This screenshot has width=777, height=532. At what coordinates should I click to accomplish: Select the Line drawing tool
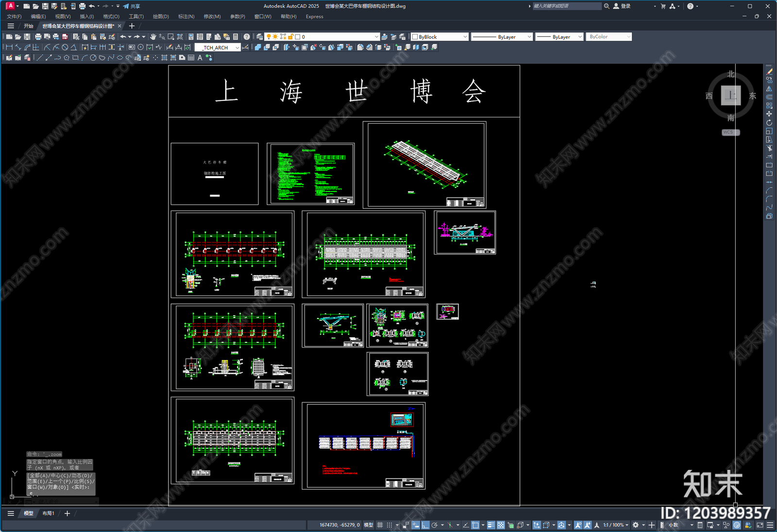coord(40,58)
